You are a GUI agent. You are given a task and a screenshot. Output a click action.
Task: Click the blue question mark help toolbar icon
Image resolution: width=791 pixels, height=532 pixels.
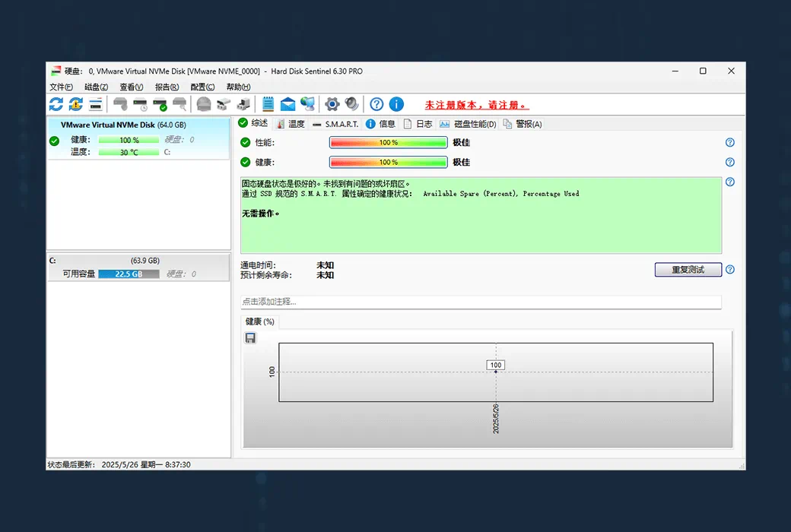[x=376, y=104]
